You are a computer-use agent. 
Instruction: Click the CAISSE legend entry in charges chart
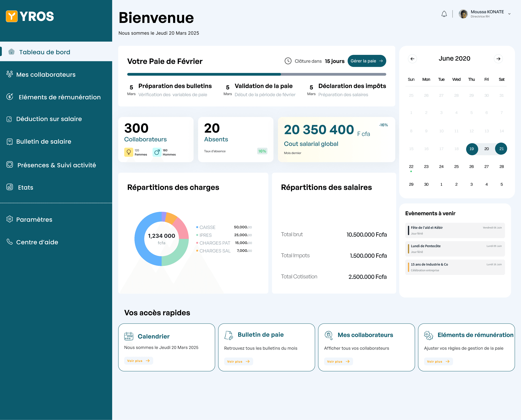coord(207,227)
